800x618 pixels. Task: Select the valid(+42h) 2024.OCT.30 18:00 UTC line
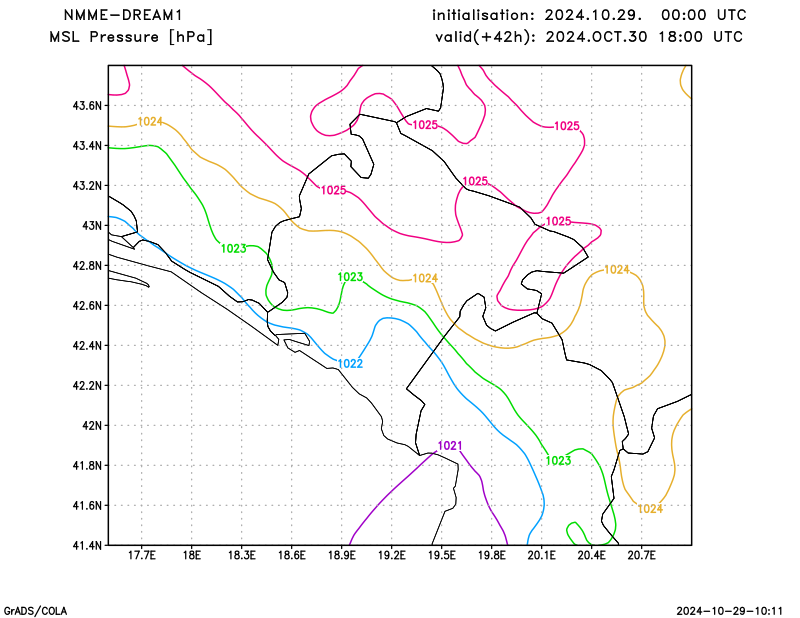point(589,37)
